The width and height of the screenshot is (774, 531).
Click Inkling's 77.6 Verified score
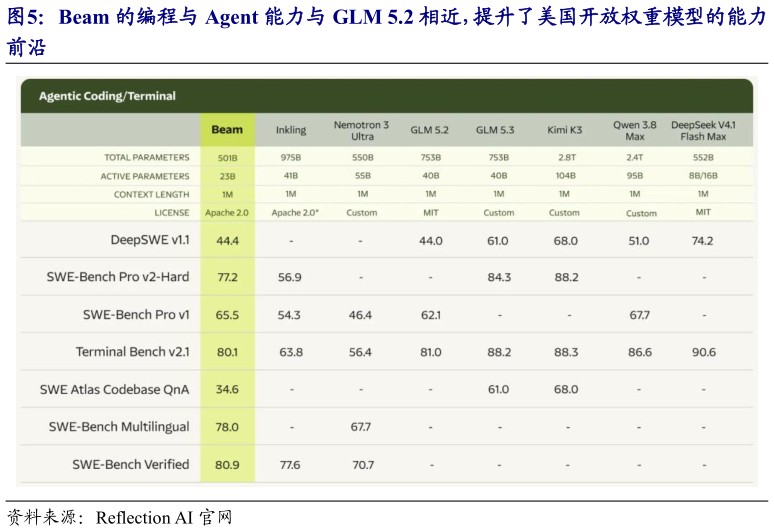[290, 465]
